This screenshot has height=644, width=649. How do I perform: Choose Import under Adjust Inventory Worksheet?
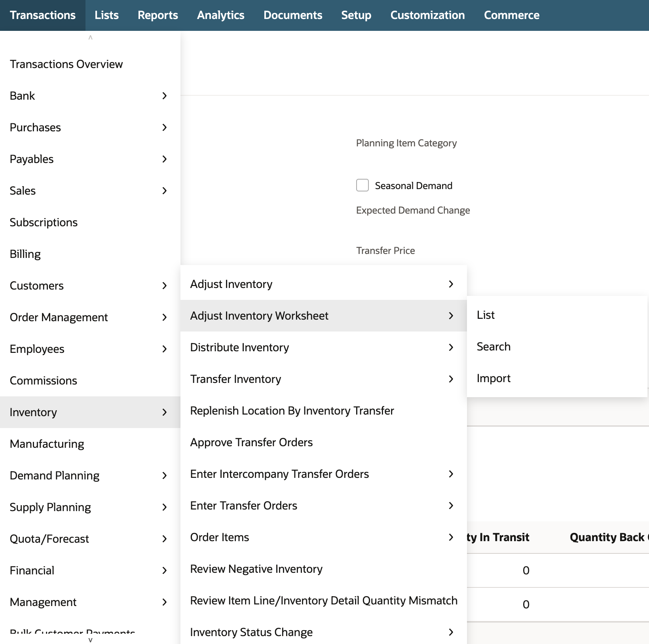[557, 378]
